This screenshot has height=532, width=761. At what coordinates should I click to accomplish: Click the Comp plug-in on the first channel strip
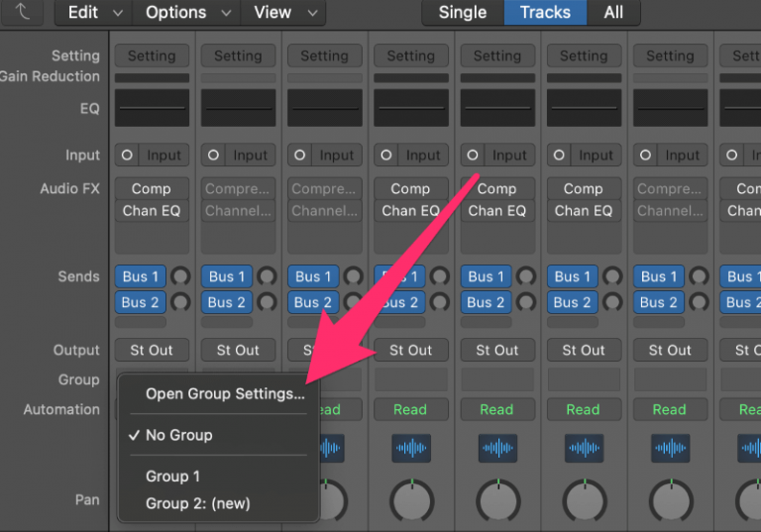coord(152,188)
